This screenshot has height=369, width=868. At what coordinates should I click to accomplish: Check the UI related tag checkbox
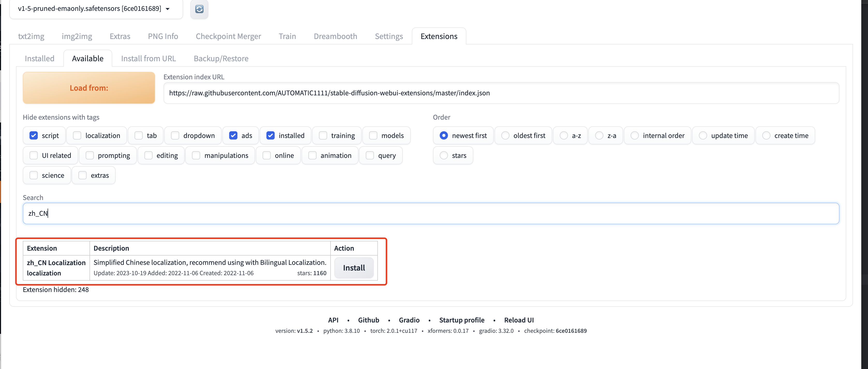34,155
